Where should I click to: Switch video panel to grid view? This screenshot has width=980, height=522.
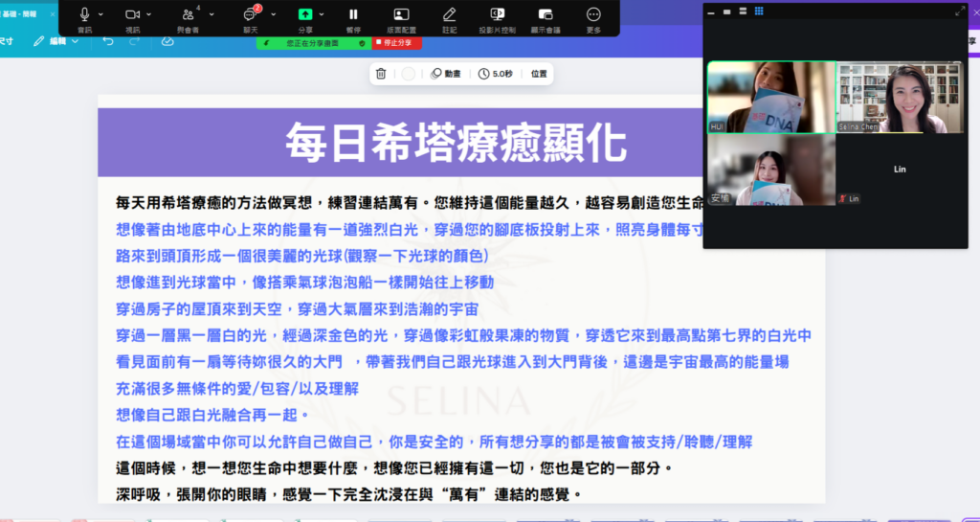pyautogui.click(x=759, y=11)
